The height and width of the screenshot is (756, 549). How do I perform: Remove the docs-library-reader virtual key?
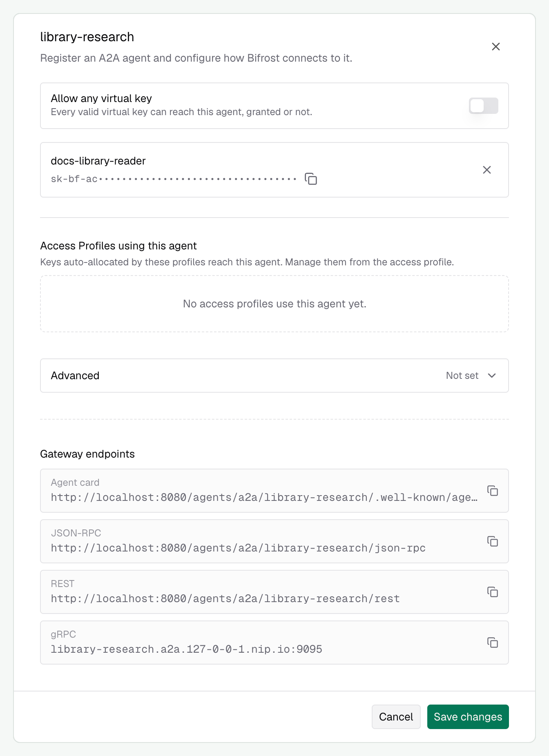click(x=487, y=170)
